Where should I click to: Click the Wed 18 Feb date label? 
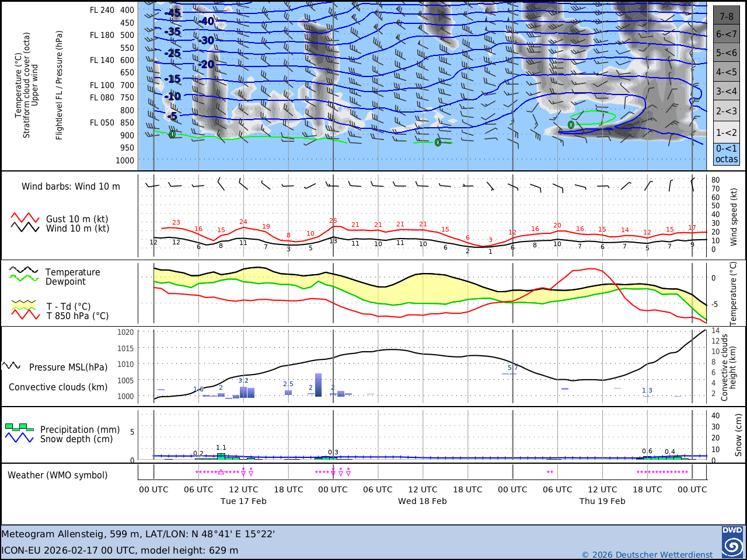click(x=423, y=501)
